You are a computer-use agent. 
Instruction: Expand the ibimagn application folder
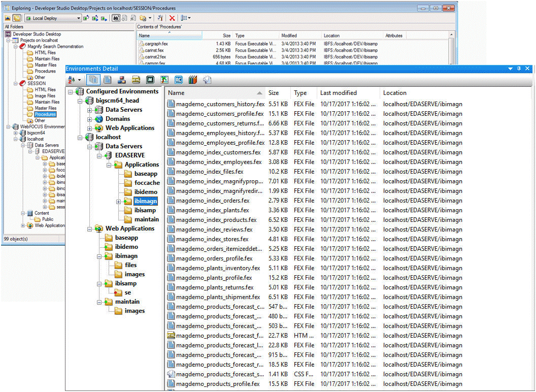[119, 202]
